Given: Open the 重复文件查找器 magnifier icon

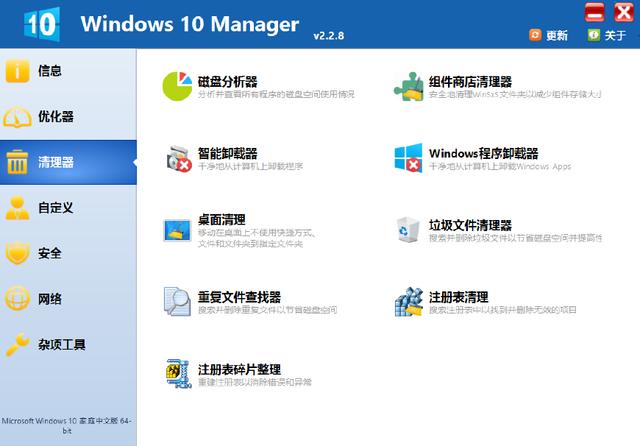Looking at the screenshot, I should pyautogui.click(x=178, y=302).
